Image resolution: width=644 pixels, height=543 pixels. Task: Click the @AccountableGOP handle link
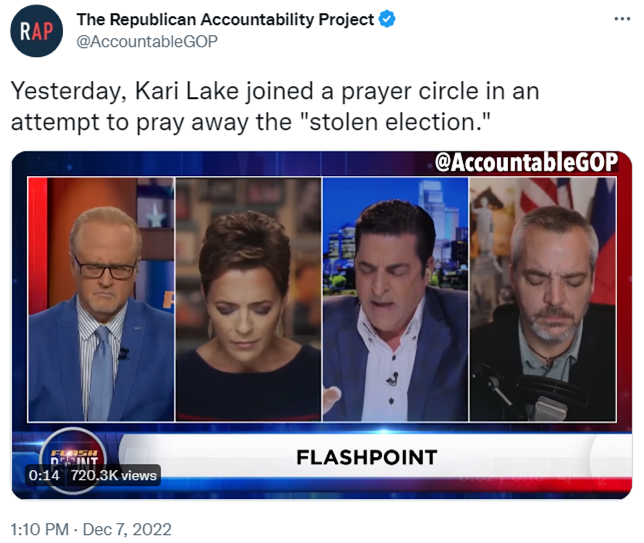tap(147, 41)
